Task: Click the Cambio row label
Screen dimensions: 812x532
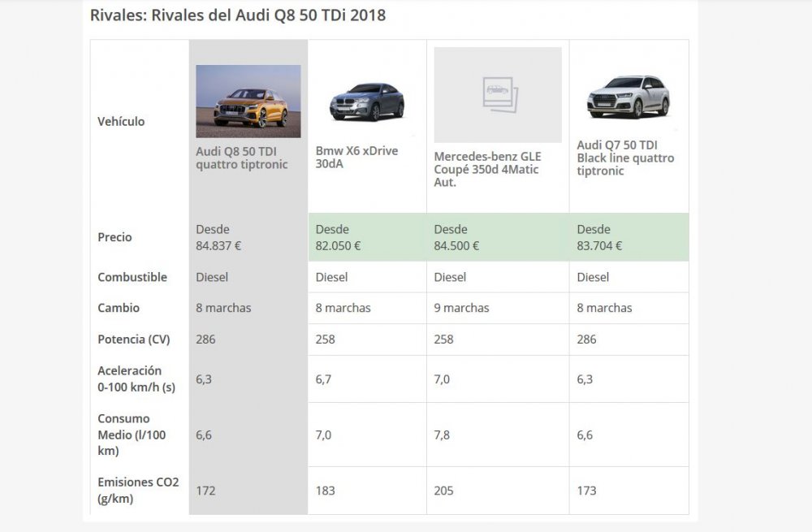Action: click(119, 308)
